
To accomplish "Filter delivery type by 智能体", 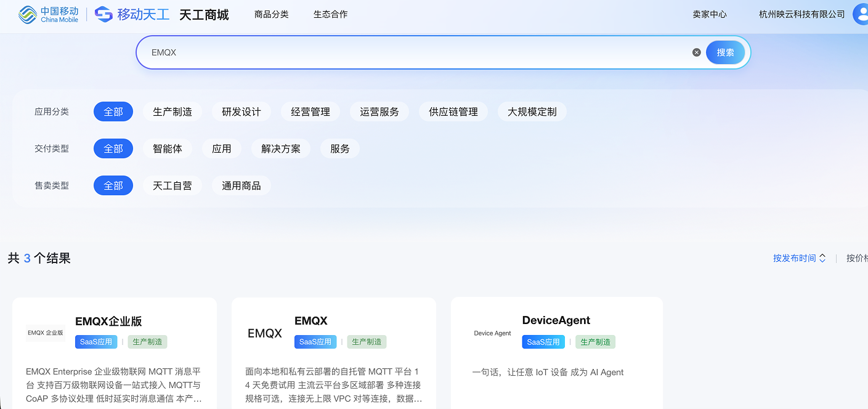I will pyautogui.click(x=168, y=148).
